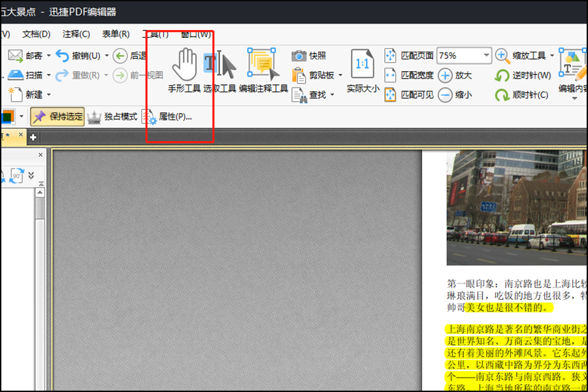Rotate thumbnail 90° icon in side panel

16,176
